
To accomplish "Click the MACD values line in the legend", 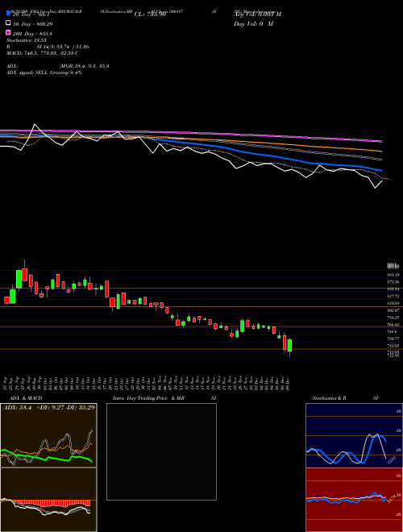I will point(43,53).
